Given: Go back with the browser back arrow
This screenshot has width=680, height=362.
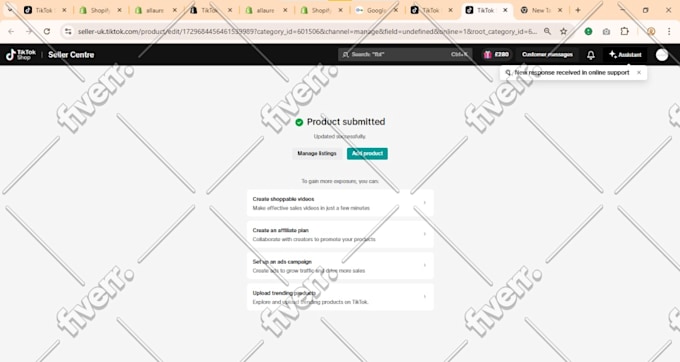Looking at the screenshot, I should coord(11,31).
